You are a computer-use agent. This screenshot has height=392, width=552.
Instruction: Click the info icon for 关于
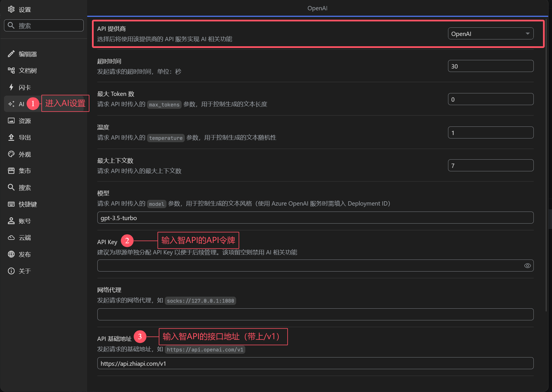tap(11, 271)
